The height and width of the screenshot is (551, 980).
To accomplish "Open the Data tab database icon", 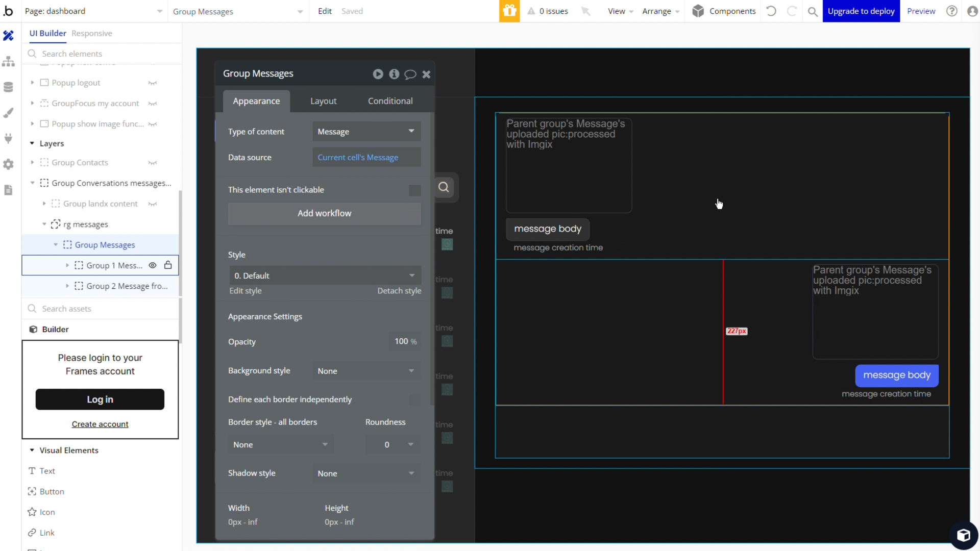I will pyautogui.click(x=8, y=87).
